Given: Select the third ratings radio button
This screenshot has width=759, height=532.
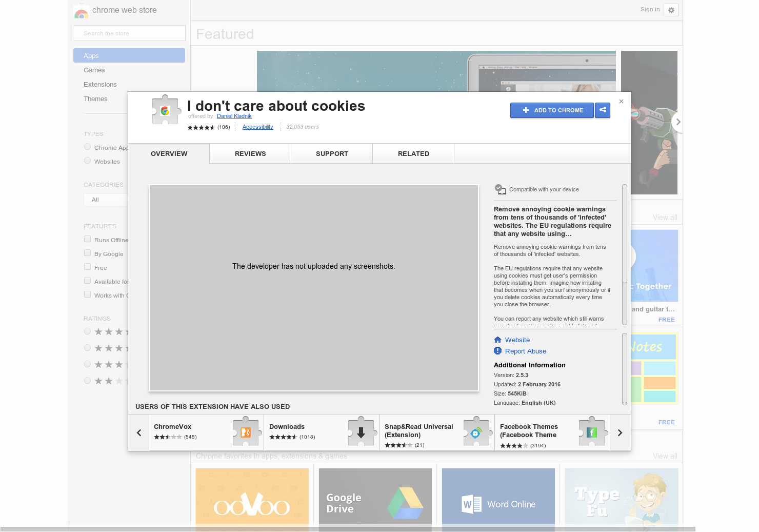Looking at the screenshot, I should click(x=87, y=364).
